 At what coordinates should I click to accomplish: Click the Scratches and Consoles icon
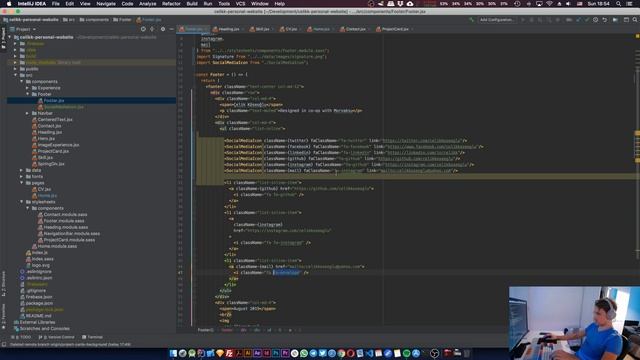coord(16,329)
